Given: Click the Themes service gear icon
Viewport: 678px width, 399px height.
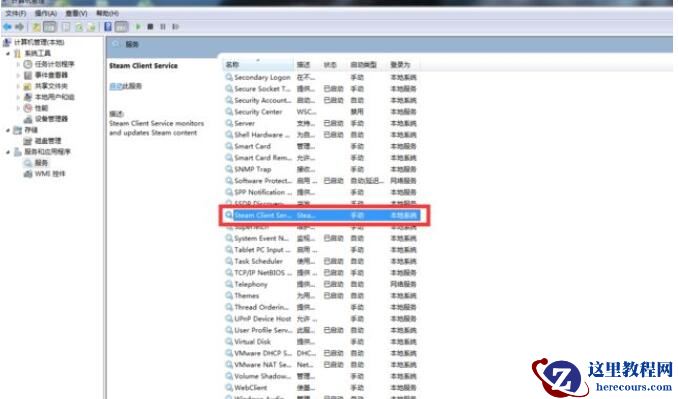Looking at the screenshot, I should [x=229, y=296].
